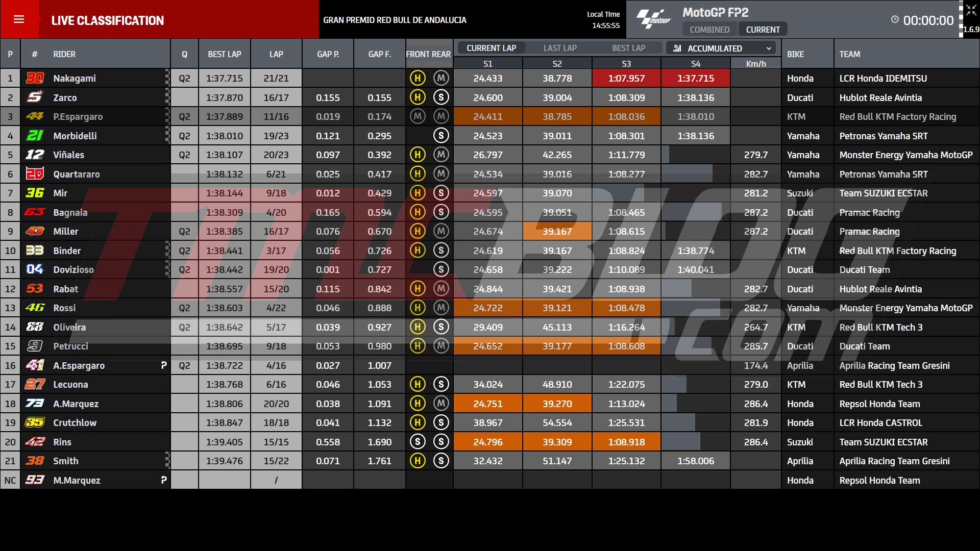
Task: Click Morbidelli's number 21 badge
Action: click(35, 135)
